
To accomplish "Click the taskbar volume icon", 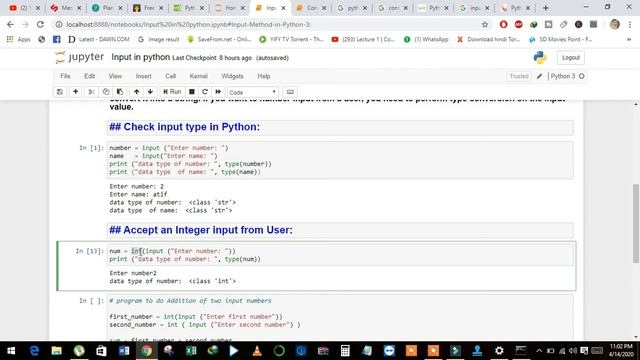I will (x=573, y=351).
